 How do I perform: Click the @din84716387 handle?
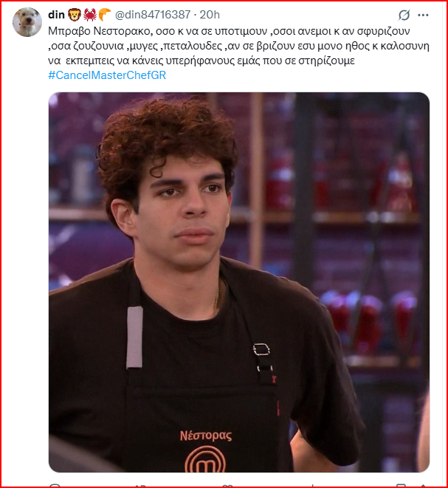(x=153, y=15)
